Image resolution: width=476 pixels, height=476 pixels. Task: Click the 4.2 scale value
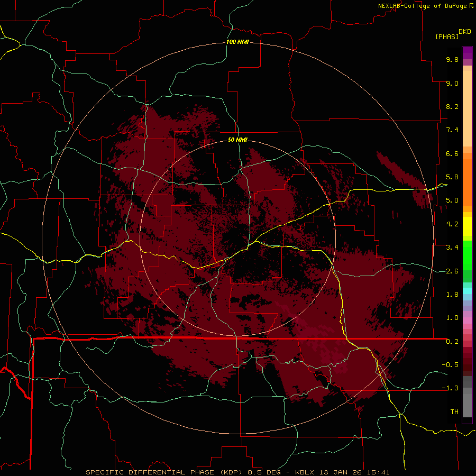click(x=452, y=224)
